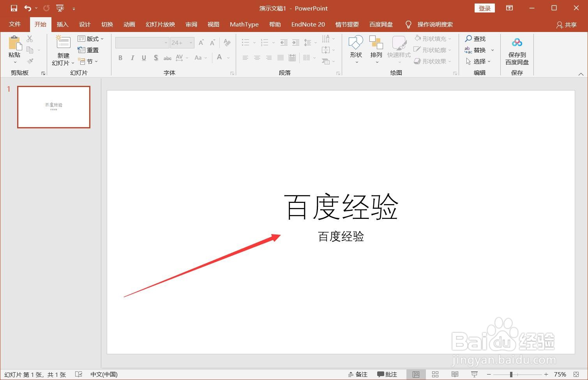This screenshot has width=588, height=380.
Task: Select slide 1 thumbnail
Action: 54,107
